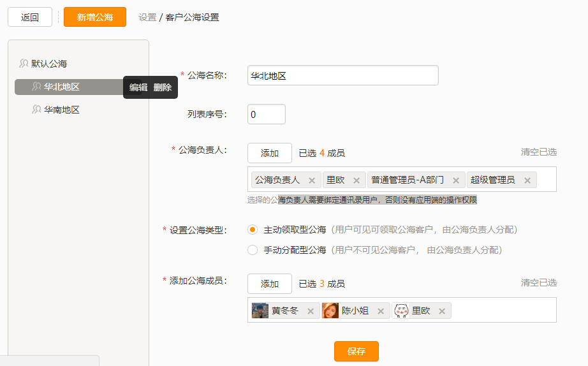
Task: Focus the 公海名称 input field
Action: pyautogui.click(x=342, y=75)
